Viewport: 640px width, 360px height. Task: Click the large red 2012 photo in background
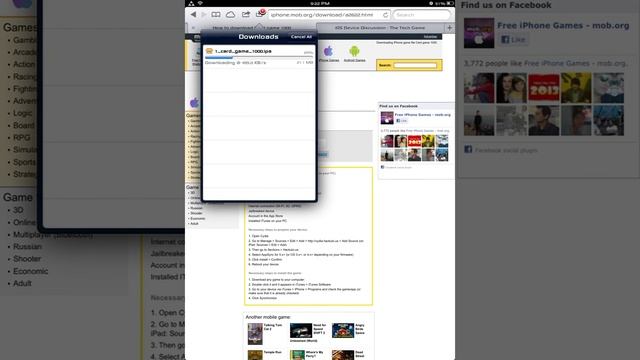(x=544, y=88)
